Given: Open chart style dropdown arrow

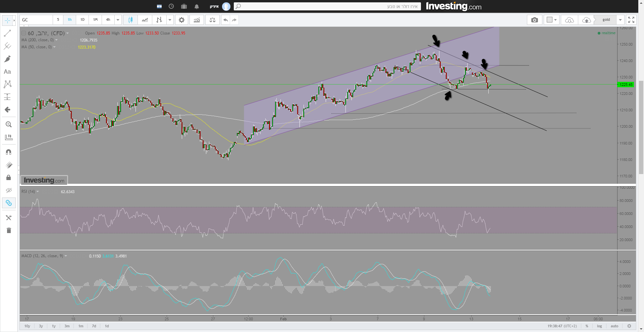Looking at the screenshot, I should point(170,20).
